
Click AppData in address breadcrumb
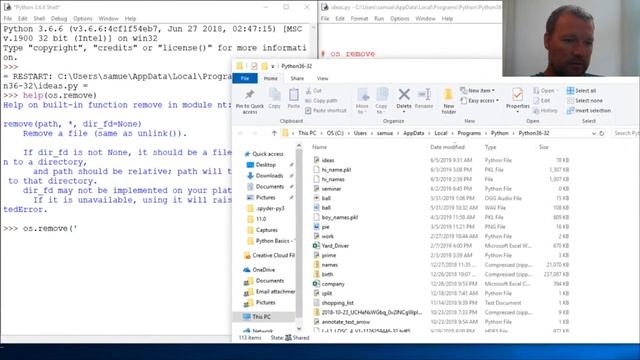point(413,133)
